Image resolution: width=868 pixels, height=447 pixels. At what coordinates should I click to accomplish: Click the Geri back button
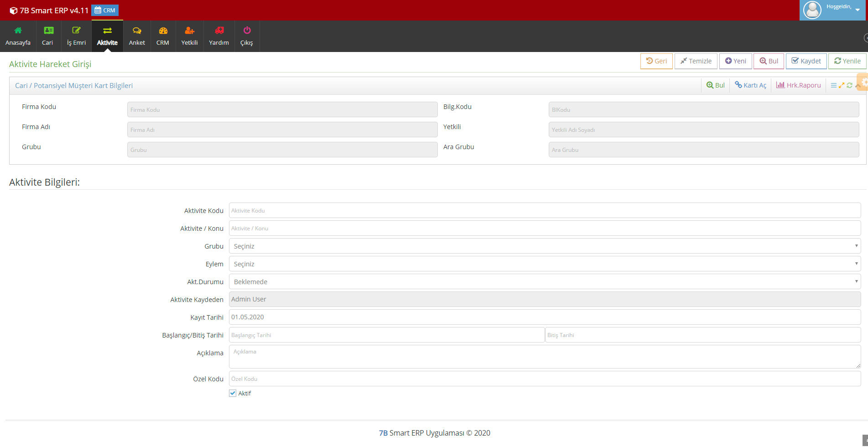[656, 61]
